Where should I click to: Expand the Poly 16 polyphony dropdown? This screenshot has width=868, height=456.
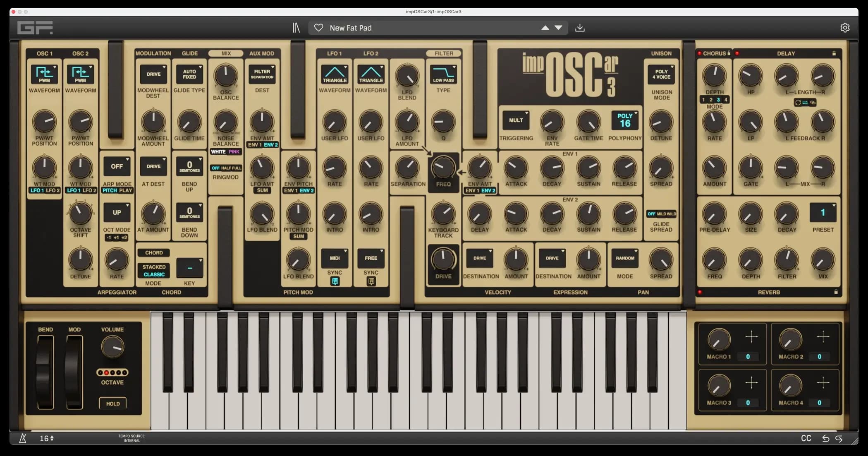(625, 120)
